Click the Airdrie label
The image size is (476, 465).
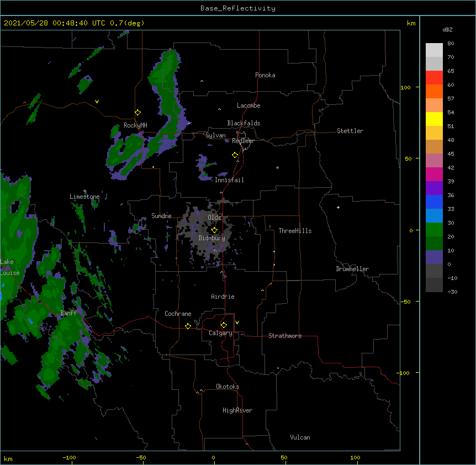point(223,297)
